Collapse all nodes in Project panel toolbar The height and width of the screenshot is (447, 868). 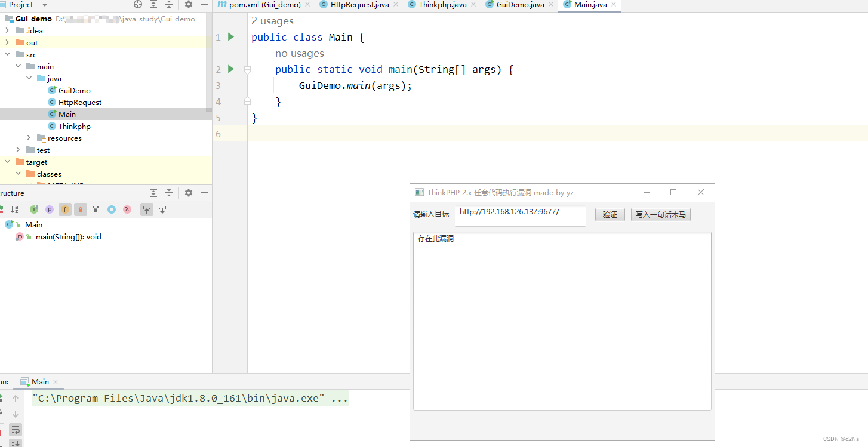point(169,4)
